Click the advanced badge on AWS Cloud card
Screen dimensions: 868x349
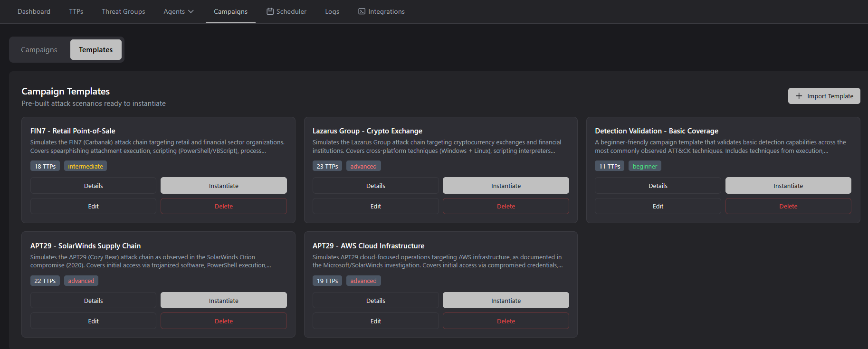pos(363,281)
